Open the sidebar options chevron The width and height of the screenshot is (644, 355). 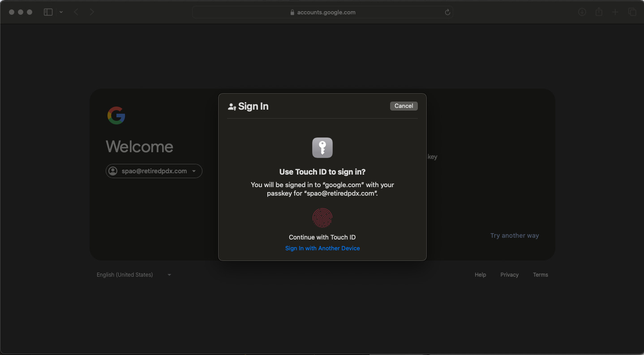click(x=61, y=12)
